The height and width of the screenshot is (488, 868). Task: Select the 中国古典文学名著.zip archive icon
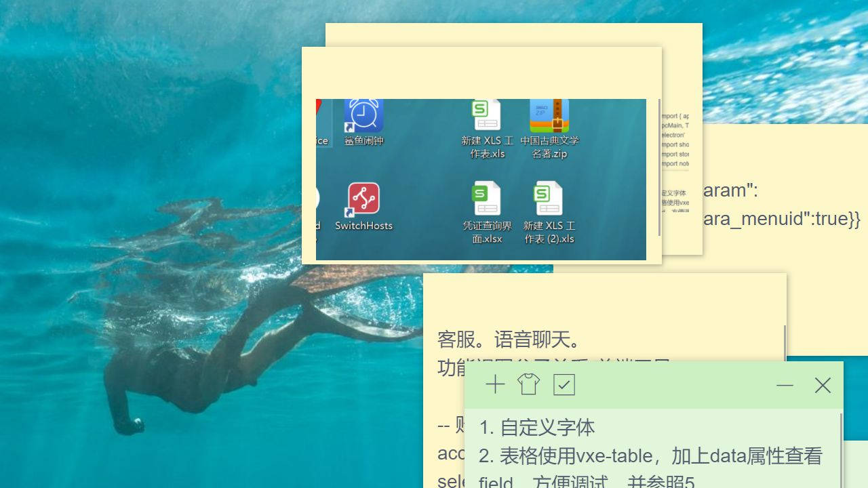[549, 117]
